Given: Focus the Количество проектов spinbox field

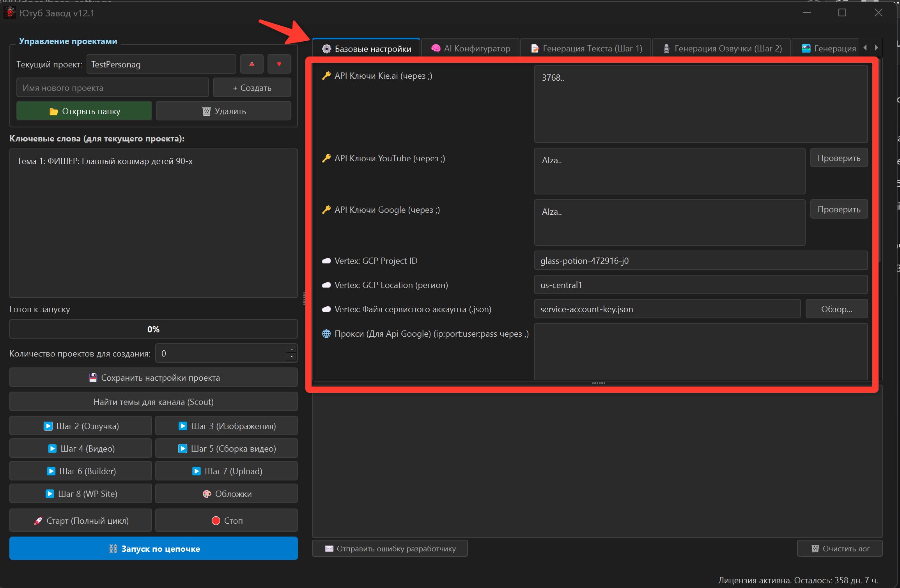Looking at the screenshot, I should coord(221,353).
